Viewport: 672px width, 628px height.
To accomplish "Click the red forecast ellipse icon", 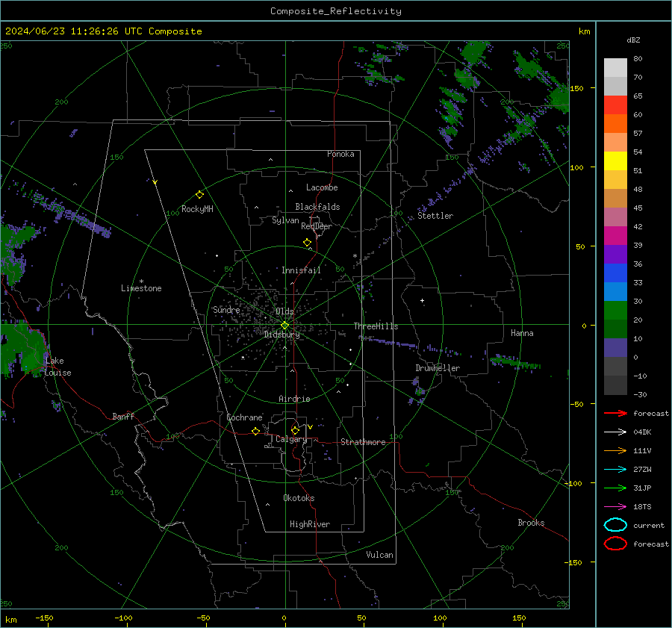I will [x=615, y=544].
